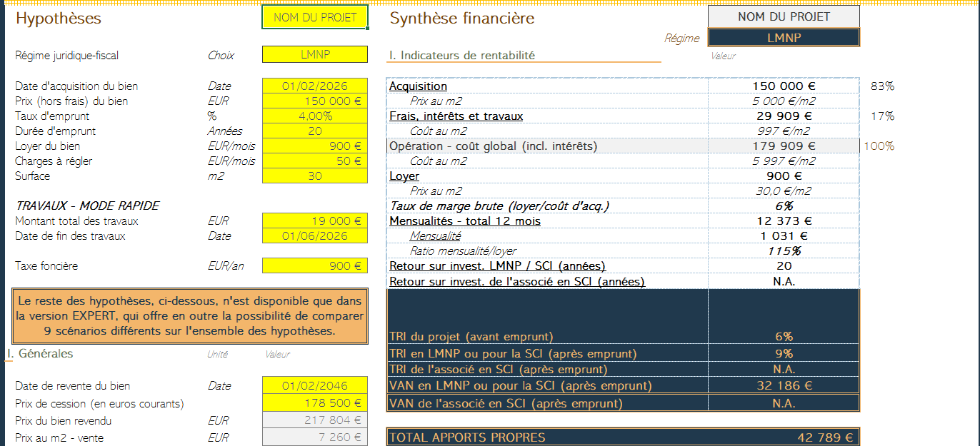
Task: Click the underlined Acquisition label
Action: click(418, 86)
